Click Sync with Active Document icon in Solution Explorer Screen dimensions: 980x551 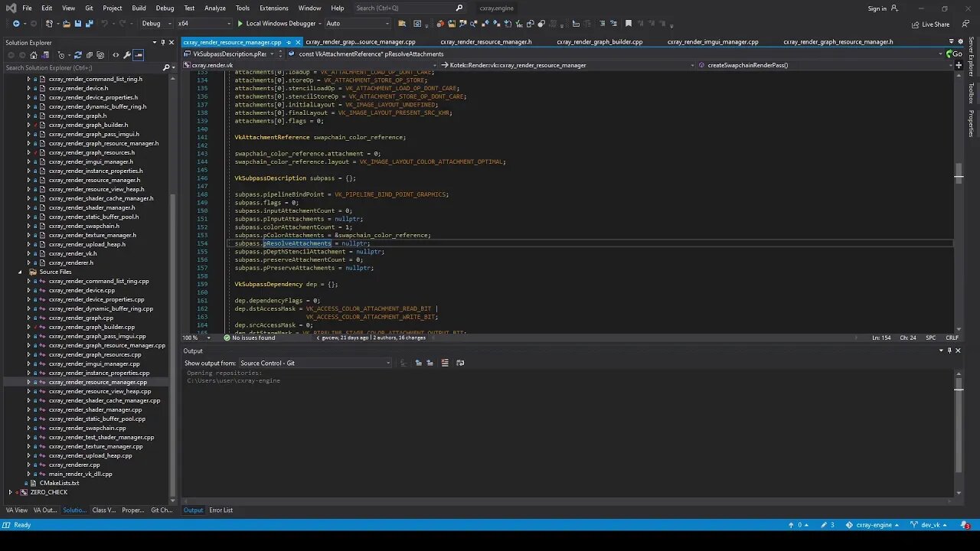77,55
